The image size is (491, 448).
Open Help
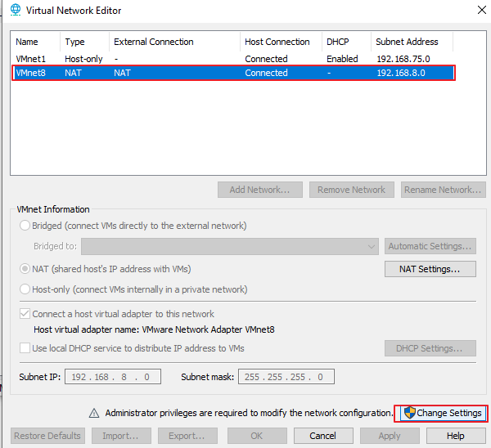(457, 436)
